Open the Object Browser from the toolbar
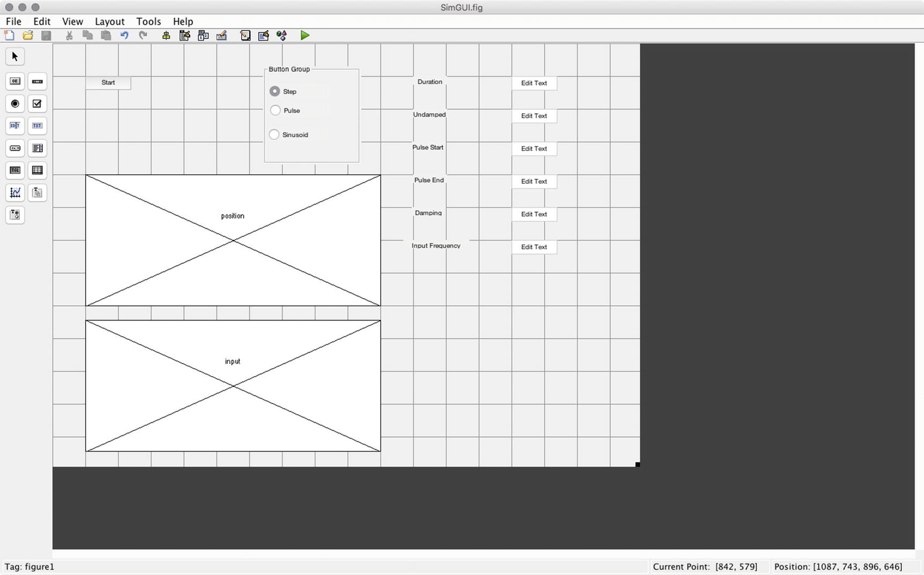The height and width of the screenshot is (575, 924). coord(282,35)
